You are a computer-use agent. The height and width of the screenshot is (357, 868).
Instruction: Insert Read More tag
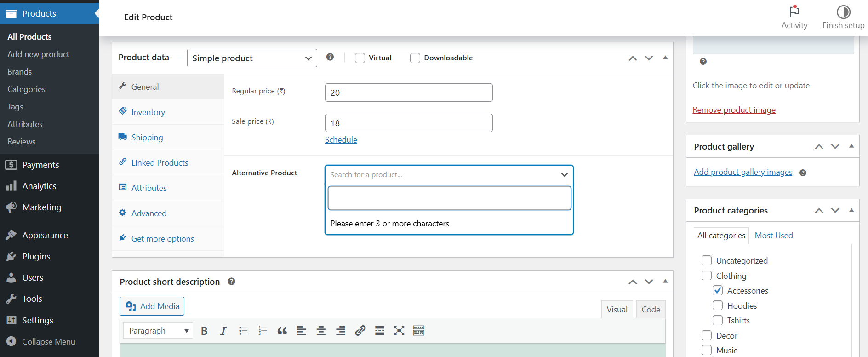point(380,331)
